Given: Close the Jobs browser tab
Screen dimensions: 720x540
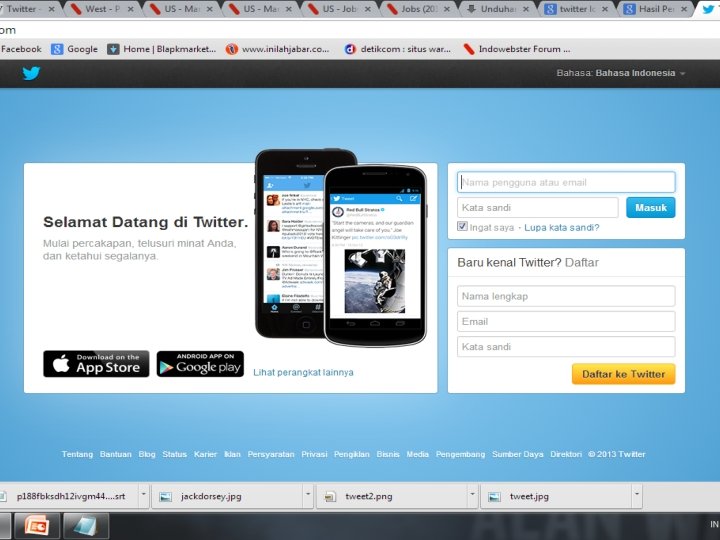Looking at the screenshot, I should (447, 9).
